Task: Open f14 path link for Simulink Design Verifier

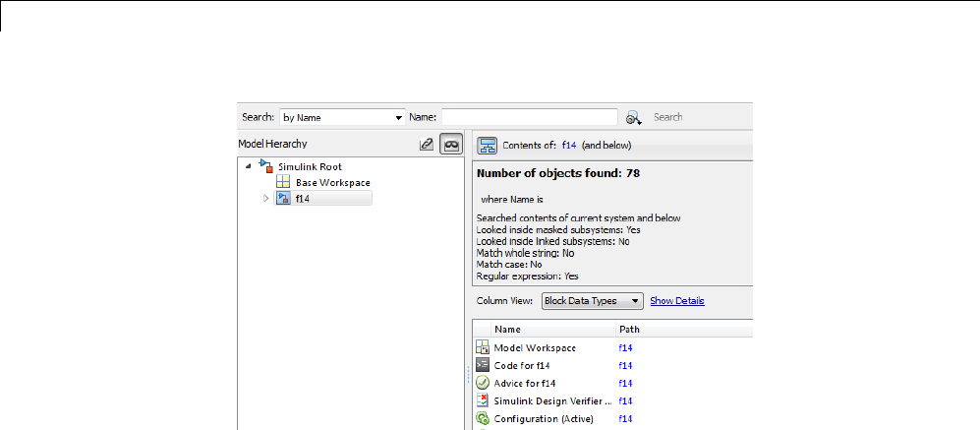Action: [x=625, y=401]
